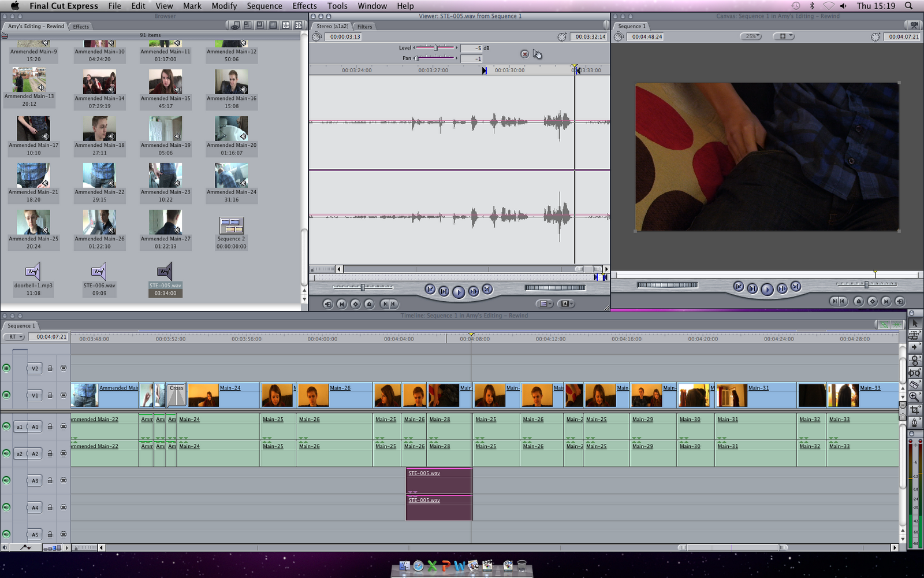Select the Pen tool in tool palette

point(915,422)
